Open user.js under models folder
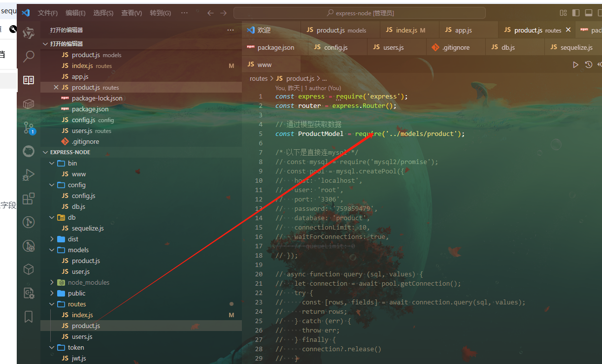 point(141,271)
